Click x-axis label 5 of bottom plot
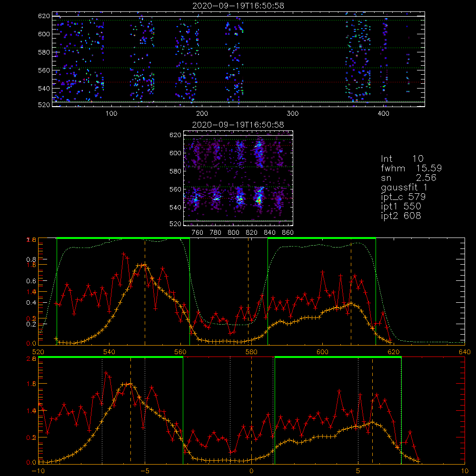 [358, 471]
